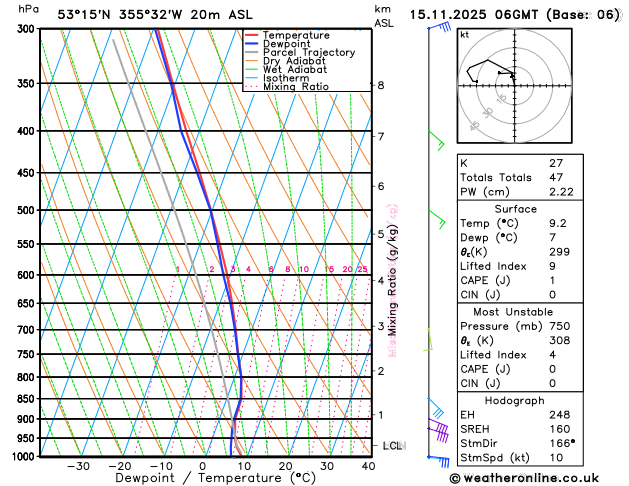Click the -30 temperature axis label
The height and width of the screenshot is (486, 629).
coord(78,466)
